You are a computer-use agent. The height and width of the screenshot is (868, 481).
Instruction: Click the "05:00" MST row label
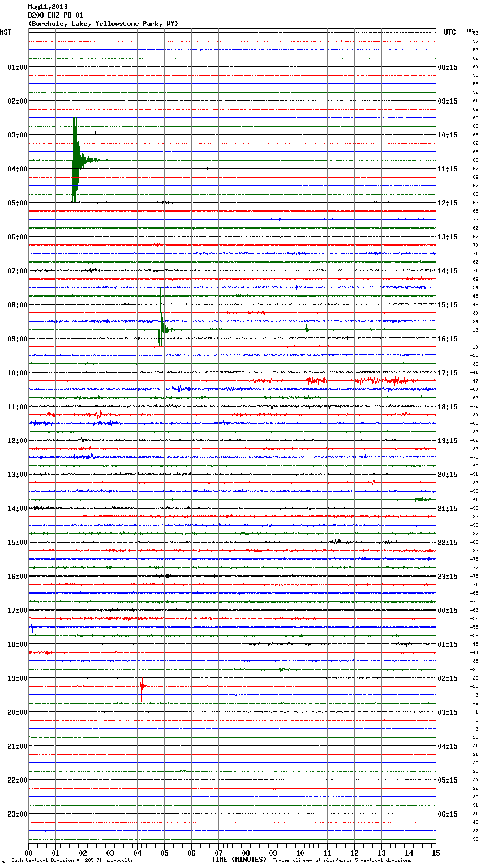coord(18,203)
